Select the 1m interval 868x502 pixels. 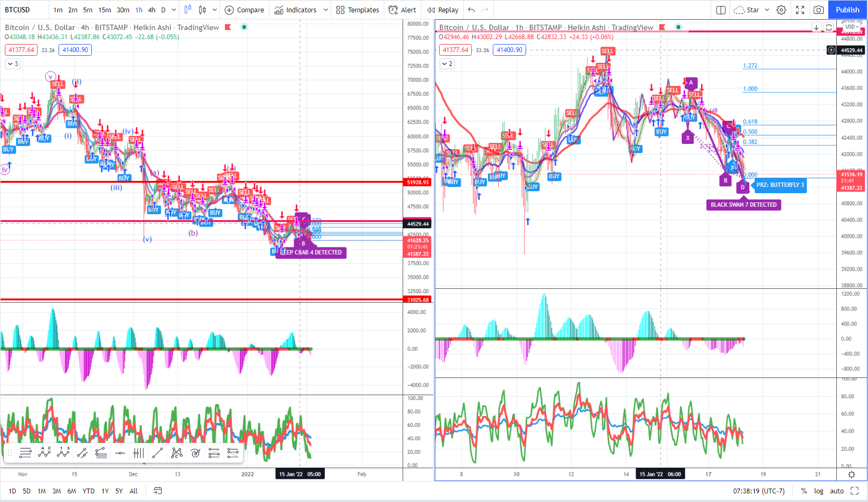pyautogui.click(x=58, y=10)
